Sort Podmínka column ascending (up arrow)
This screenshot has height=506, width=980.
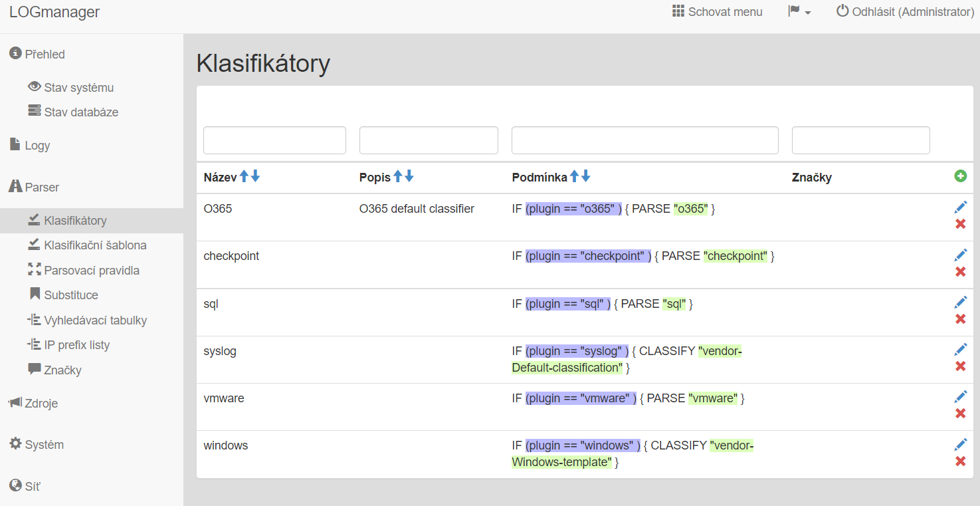point(575,176)
